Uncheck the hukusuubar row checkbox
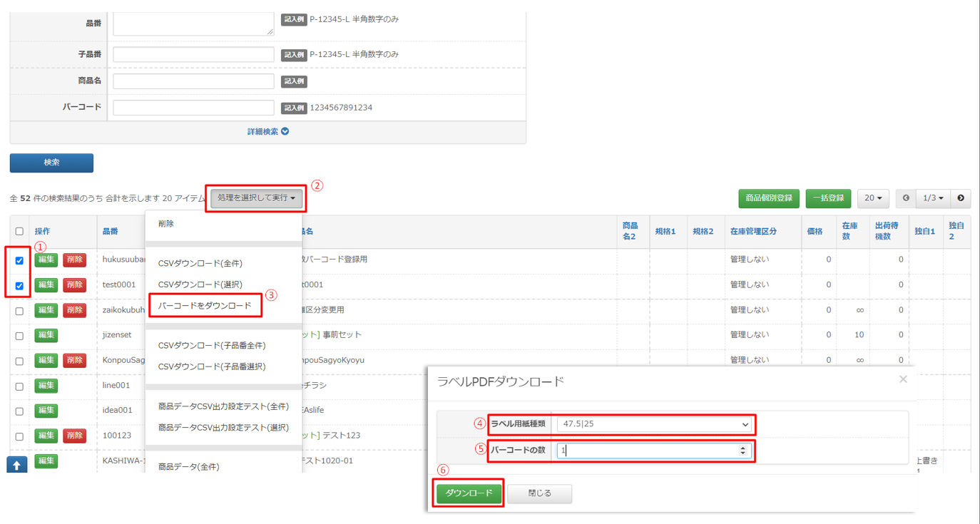The height and width of the screenshot is (524, 980). pyautogui.click(x=19, y=260)
